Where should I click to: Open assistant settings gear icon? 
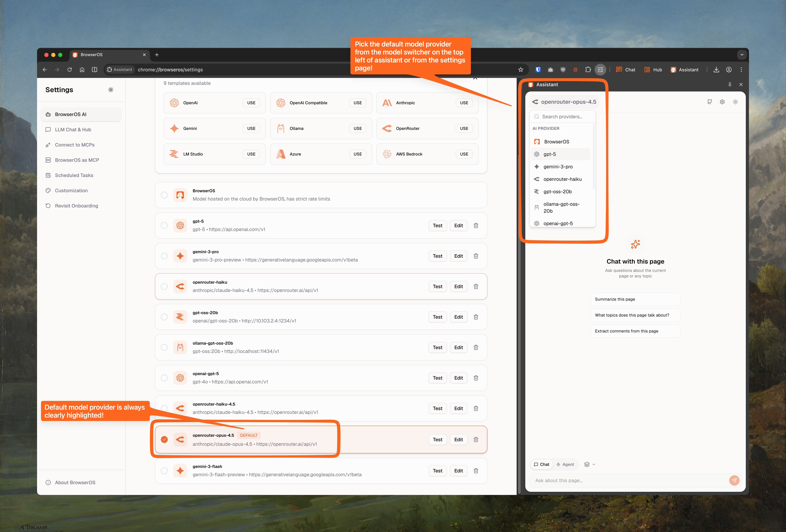click(722, 102)
